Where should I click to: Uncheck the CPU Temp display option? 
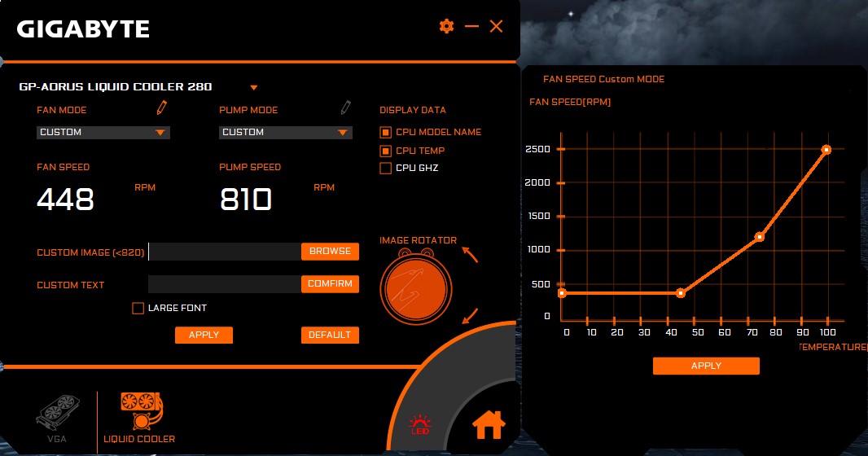(386, 151)
